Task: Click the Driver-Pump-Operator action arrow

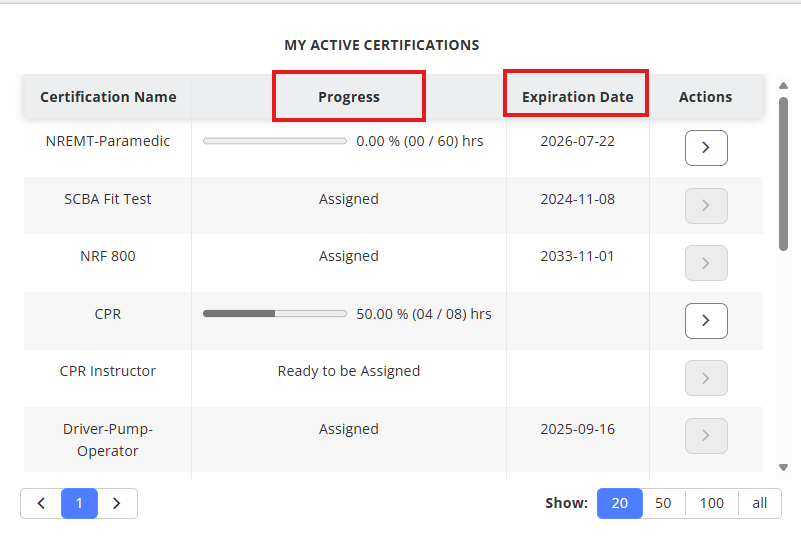Action: 706,436
